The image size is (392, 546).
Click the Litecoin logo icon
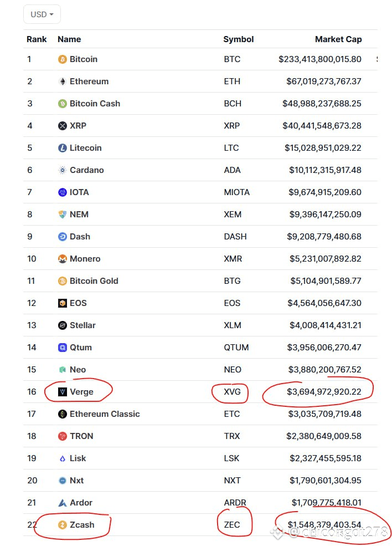point(63,148)
